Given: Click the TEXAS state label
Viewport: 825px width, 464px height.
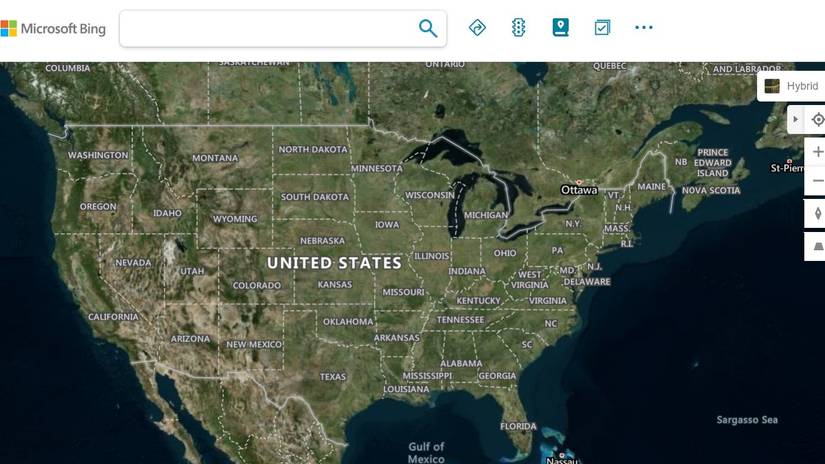Looking at the screenshot, I should (x=333, y=377).
